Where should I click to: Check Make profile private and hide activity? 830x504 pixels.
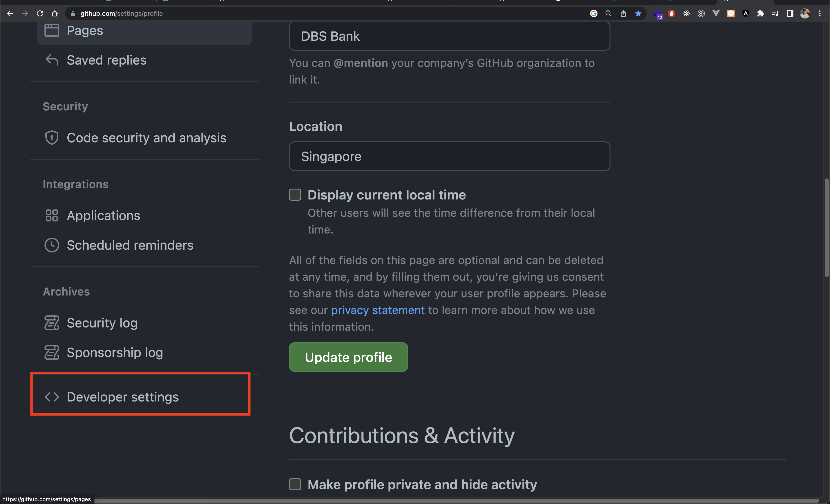click(295, 485)
